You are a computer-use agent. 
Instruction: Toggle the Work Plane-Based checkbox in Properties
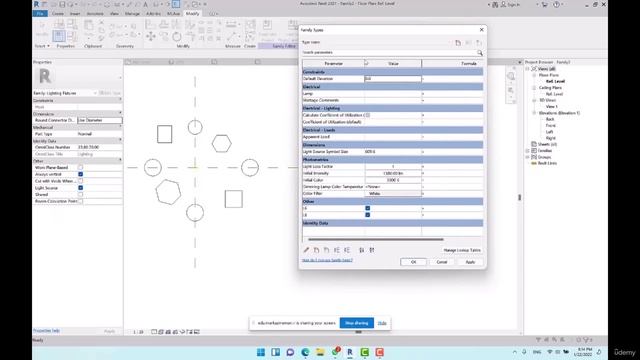coord(80,167)
